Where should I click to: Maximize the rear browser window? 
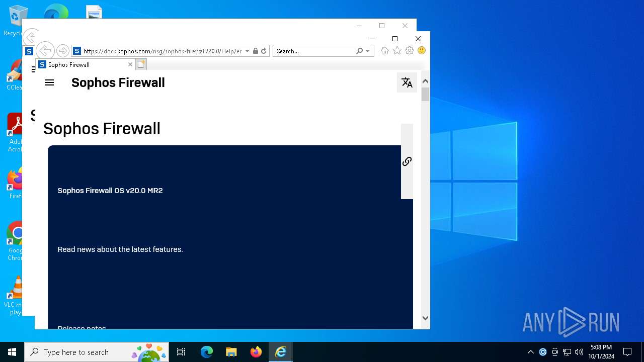(382, 26)
